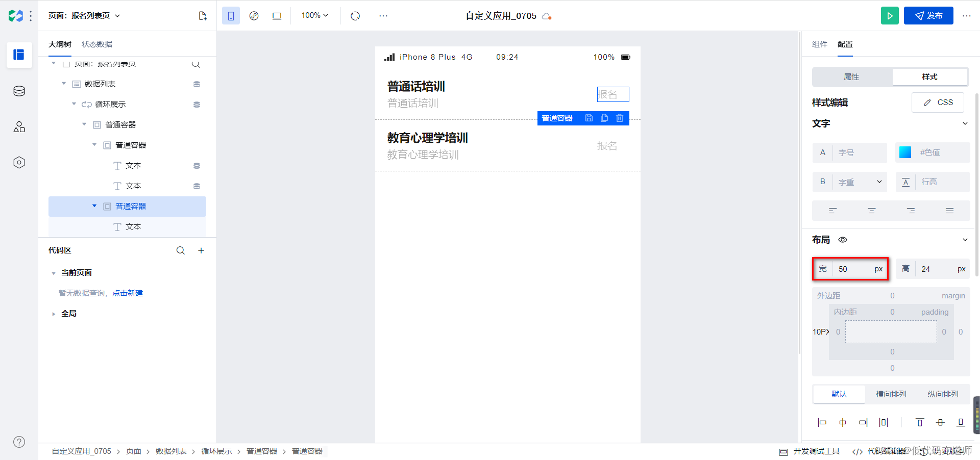Open the data source sidebar icon

click(19, 91)
